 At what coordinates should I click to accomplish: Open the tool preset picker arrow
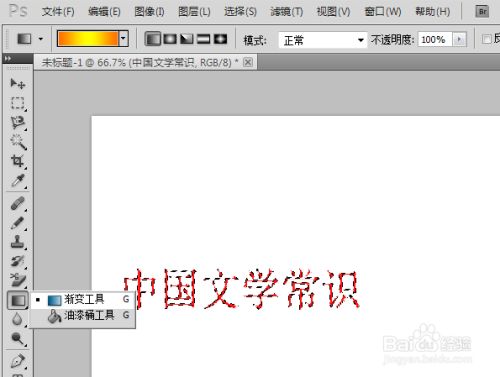[41, 39]
